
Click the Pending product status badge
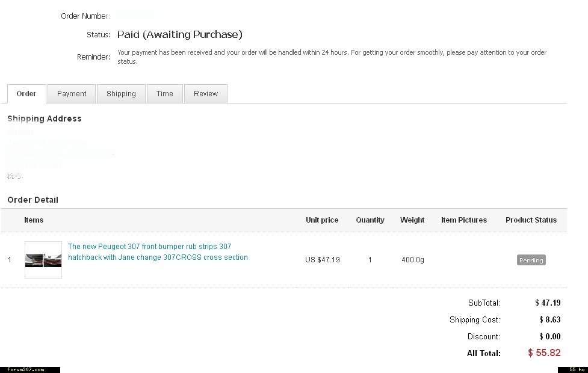tap(531, 260)
